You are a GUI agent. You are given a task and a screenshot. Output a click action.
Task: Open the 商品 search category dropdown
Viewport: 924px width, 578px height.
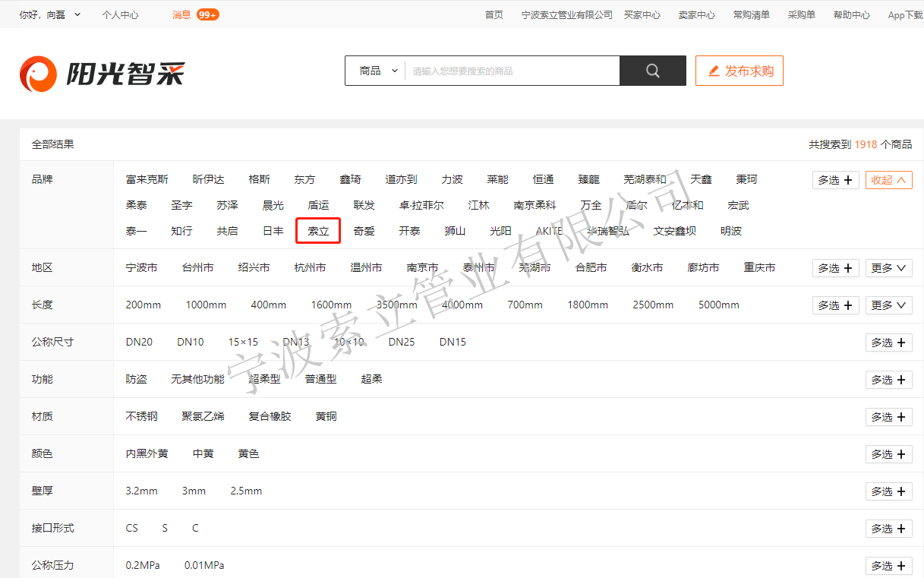(376, 70)
